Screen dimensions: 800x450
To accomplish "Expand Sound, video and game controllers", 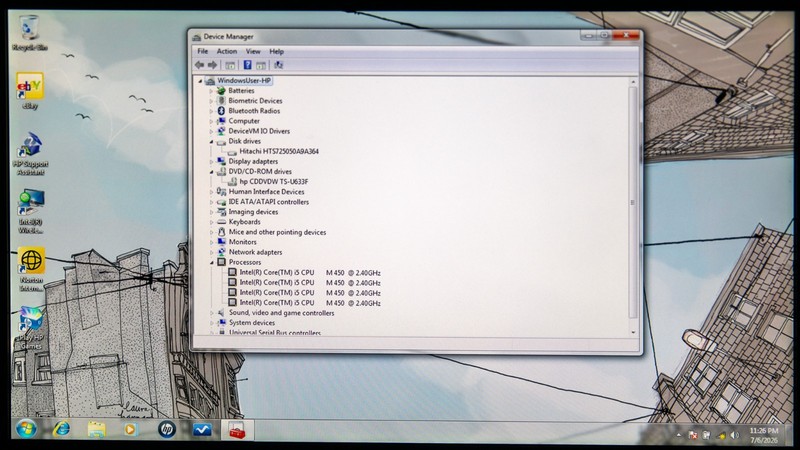I will click(x=211, y=313).
